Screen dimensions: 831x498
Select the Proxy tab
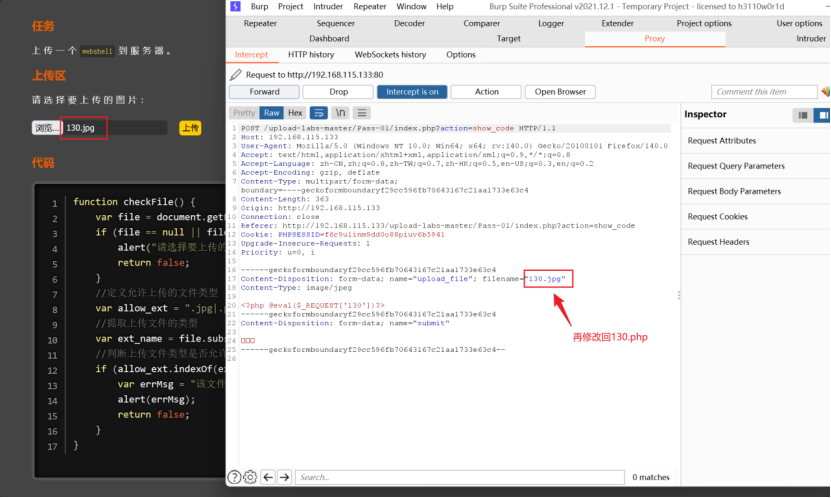click(655, 39)
